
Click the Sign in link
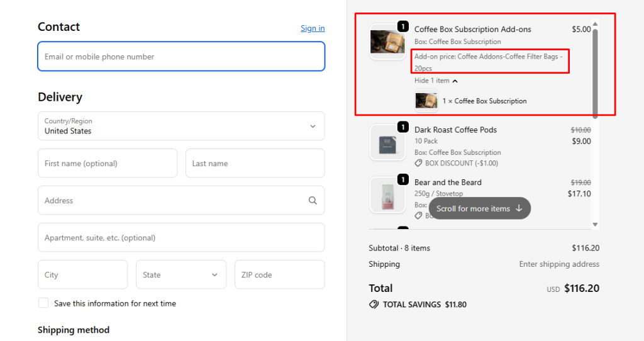click(x=313, y=28)
